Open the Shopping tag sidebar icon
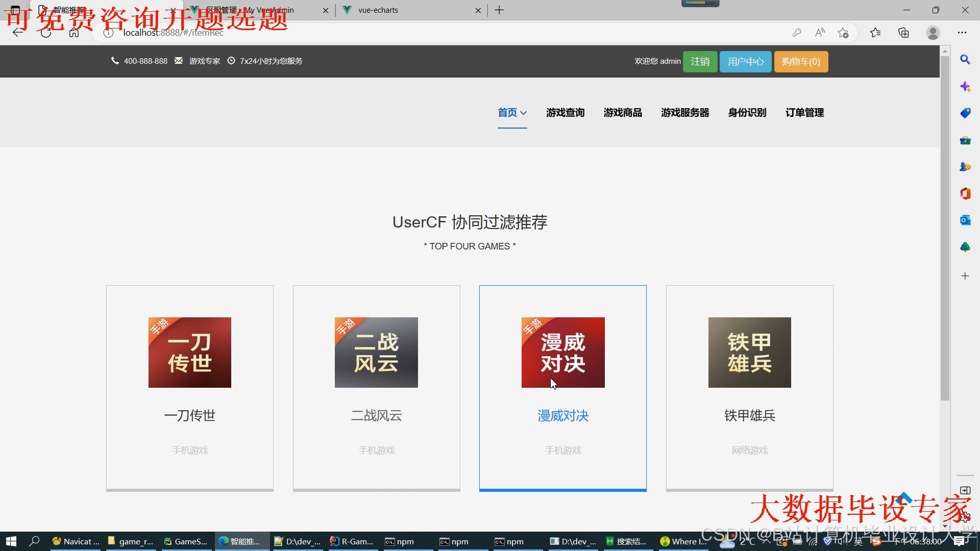This screenshot has width=980, height=551. 965,113
